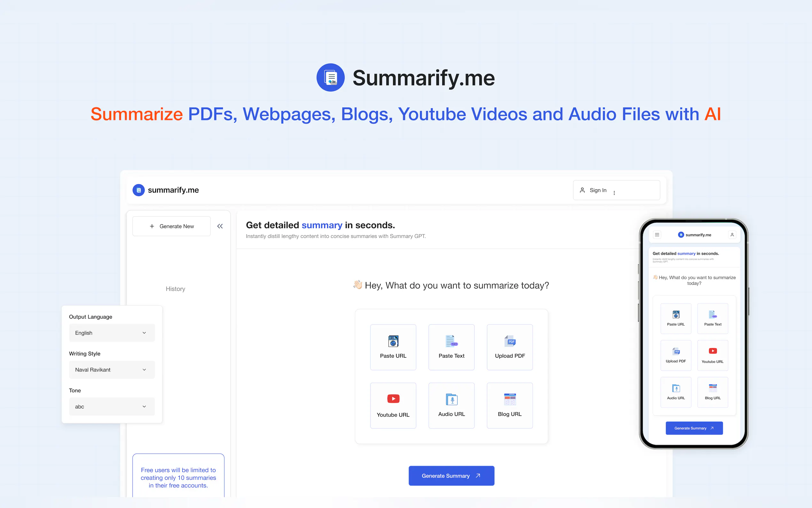Open the Output Language dropdown showing English
812x508 pixels.
pyautogui.click(x=112, y=333)
